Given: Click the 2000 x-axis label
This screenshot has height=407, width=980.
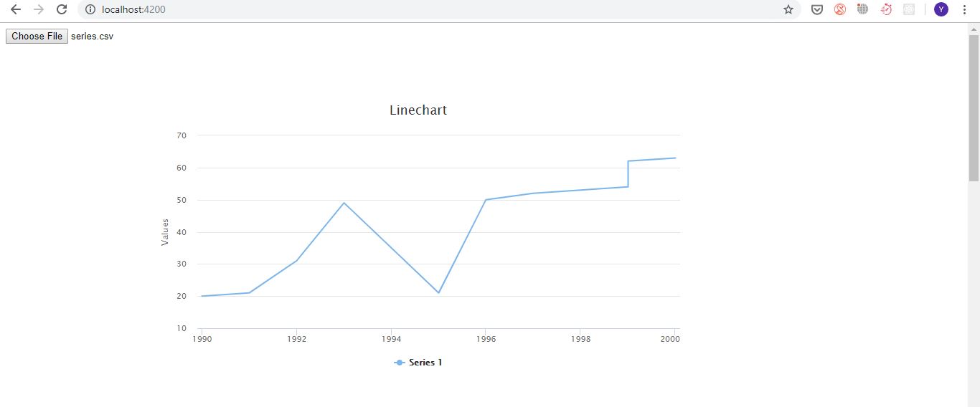Looking at the screenshot, I should pyautogui.click(x=670, y=339).
